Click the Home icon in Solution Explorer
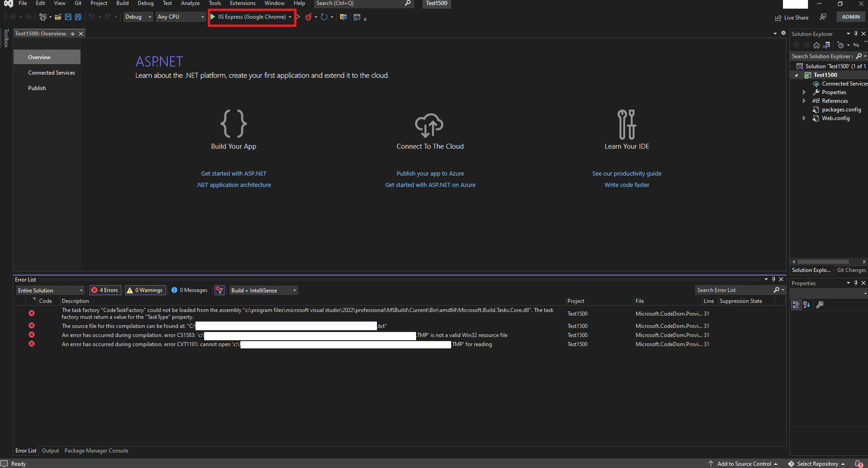Screen dimensions: 868x468 [817, 45]
